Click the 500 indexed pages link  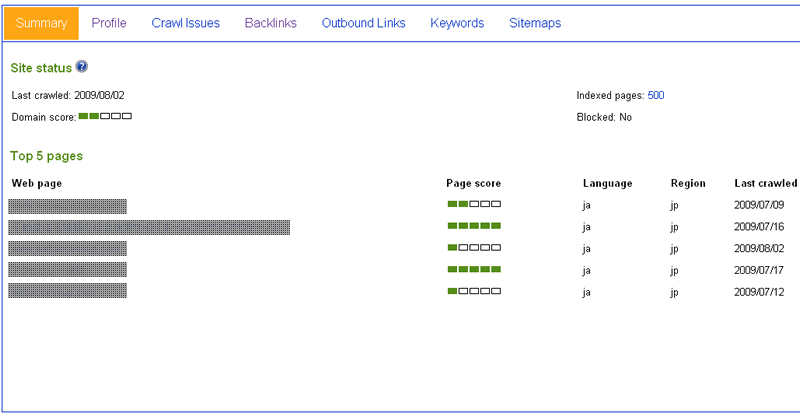656,95
